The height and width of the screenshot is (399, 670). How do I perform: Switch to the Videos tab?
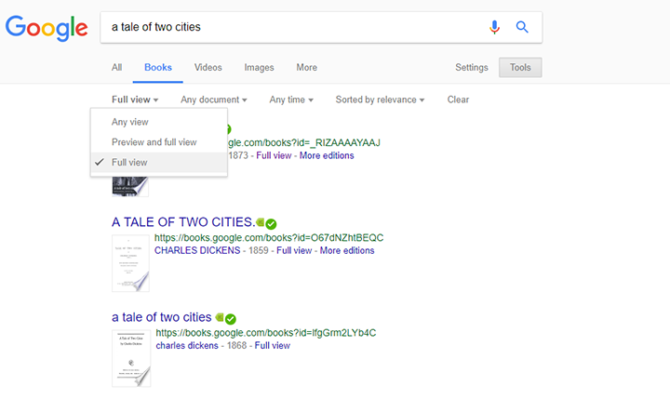click(x=208, y=67)
